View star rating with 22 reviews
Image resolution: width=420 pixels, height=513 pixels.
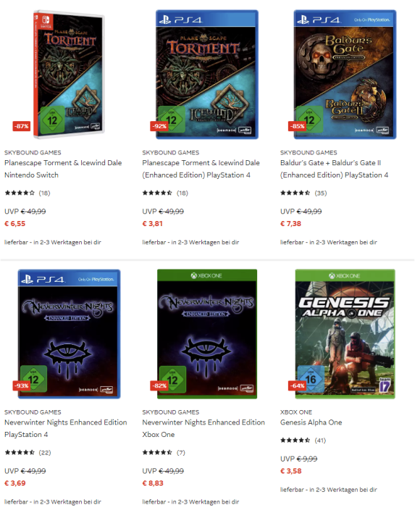28,452
